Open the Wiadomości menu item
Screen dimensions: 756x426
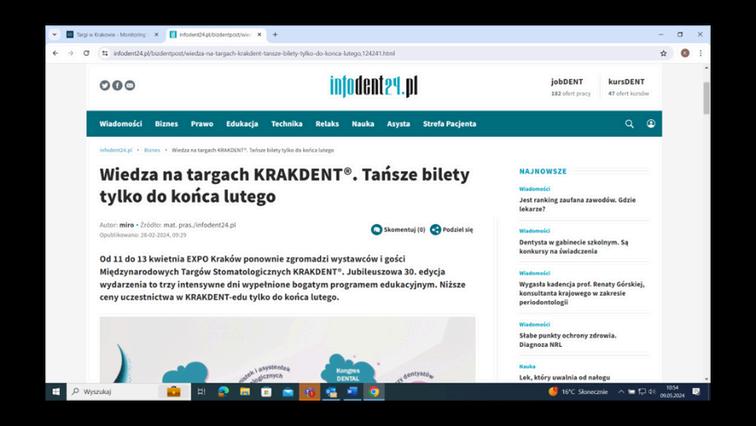(121, 124)
